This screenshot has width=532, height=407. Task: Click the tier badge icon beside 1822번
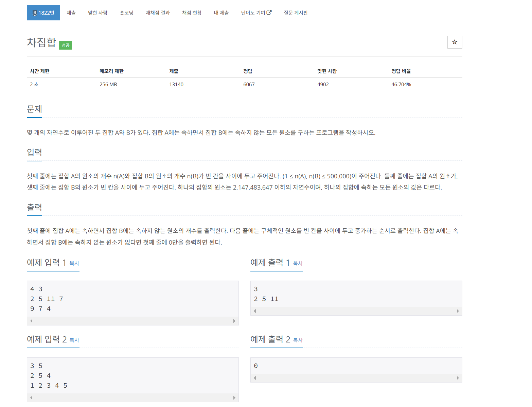(x=35, y=13)
